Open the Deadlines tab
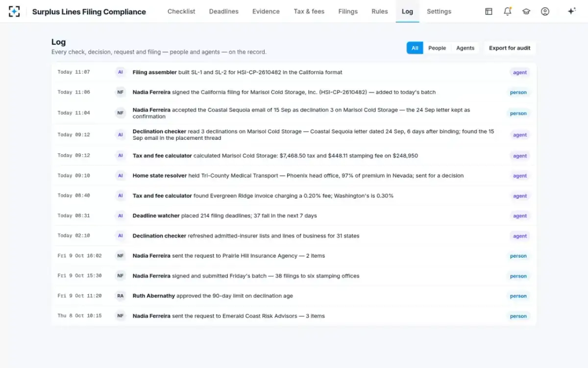This screenshot has height=368, width=588. click(x=224, y=11)
